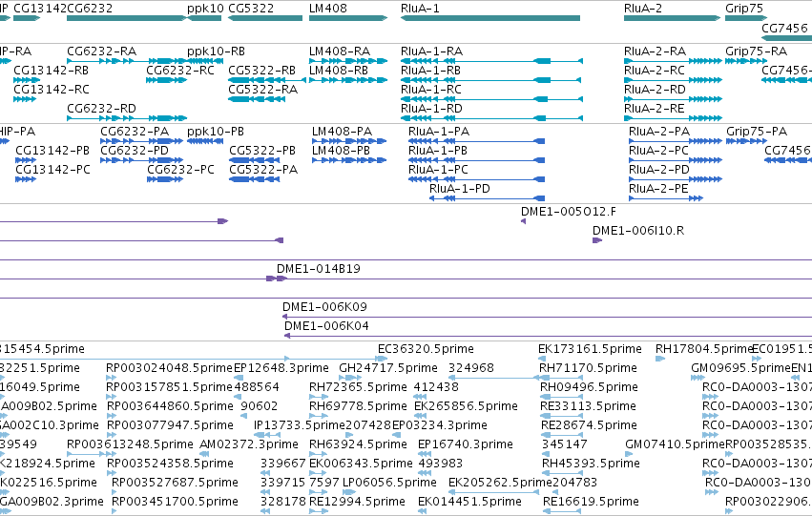Select protein CG6232-PC
812x516 pixels.
pos(165,179)
